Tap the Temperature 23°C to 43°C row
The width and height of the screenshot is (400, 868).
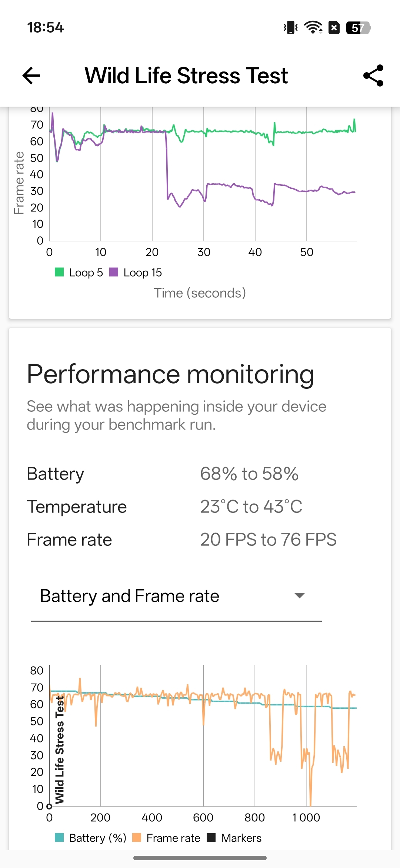click(x=164, y=507)
